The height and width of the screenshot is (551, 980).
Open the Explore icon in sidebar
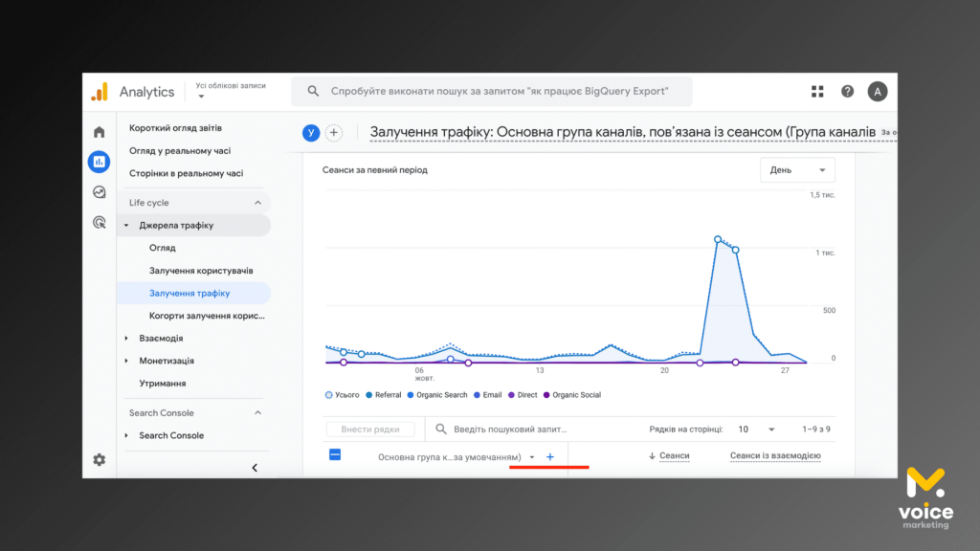click(99, 192)
